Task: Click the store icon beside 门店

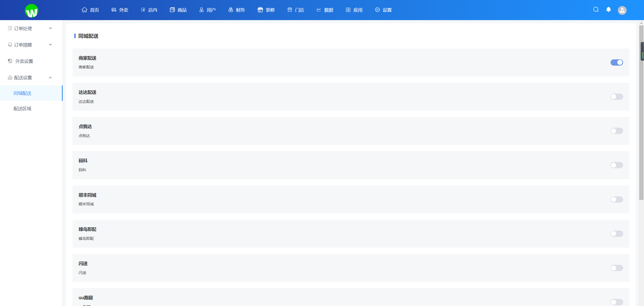Action: [290, 10]
